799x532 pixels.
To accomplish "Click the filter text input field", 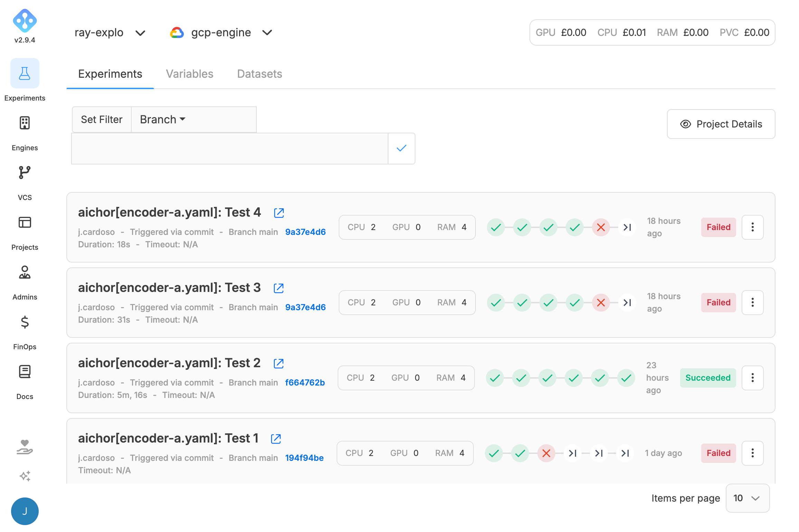I will pos(229,149).
